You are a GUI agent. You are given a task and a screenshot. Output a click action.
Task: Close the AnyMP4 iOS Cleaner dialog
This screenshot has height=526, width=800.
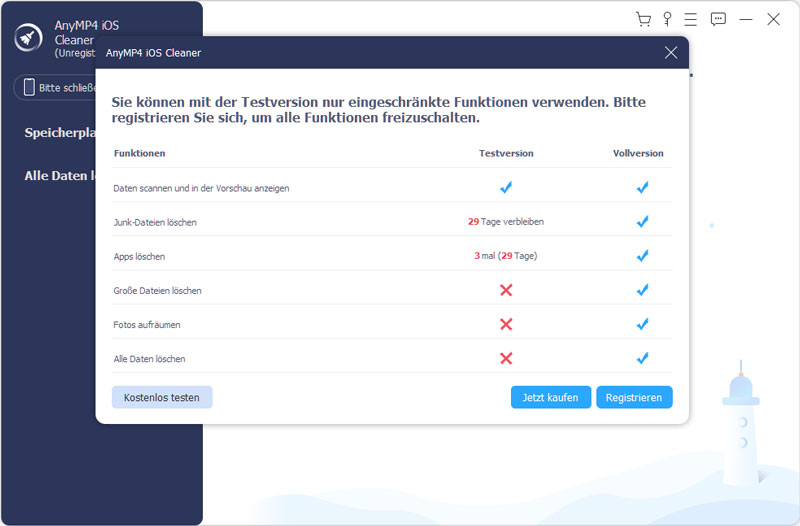point(671,53)
